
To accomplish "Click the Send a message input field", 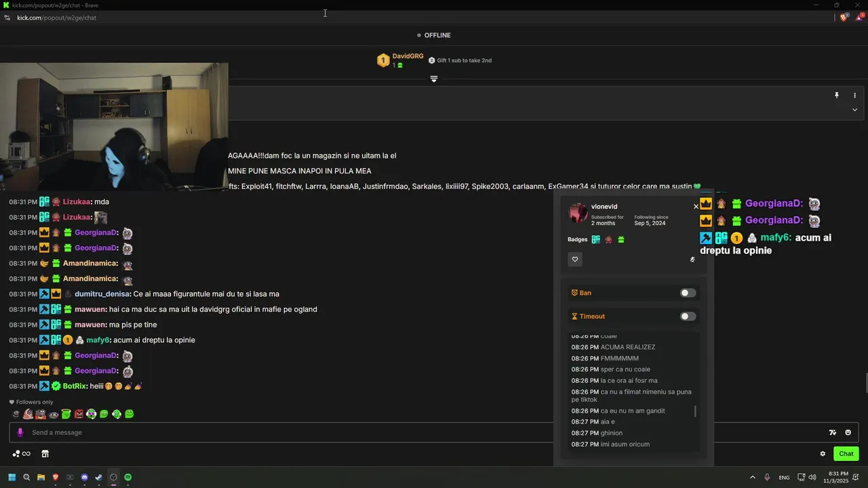I will tap(434, 432).
